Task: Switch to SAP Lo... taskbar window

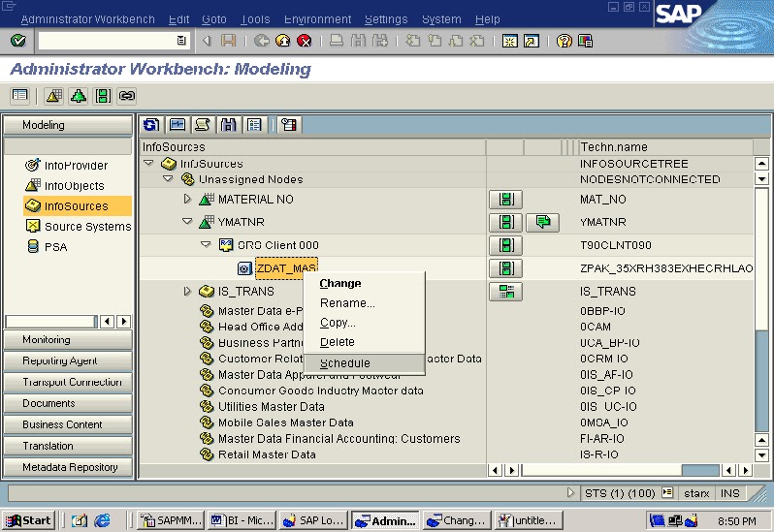Action: click(313, 520)
